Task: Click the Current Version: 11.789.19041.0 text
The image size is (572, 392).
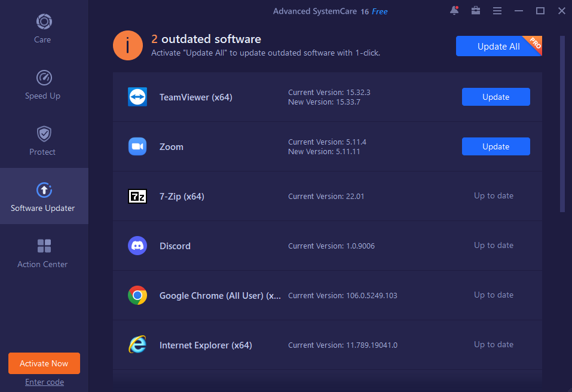Action: coord(343,345)
